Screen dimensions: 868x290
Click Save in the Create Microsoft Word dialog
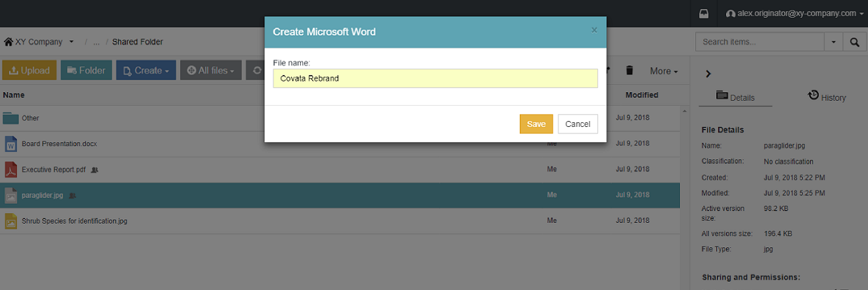(536, 124)
